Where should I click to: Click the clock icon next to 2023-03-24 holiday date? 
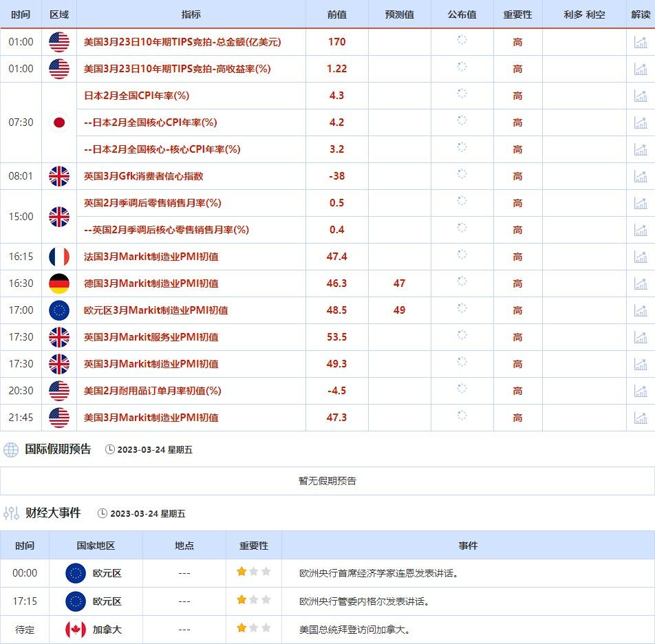[110, 450]
